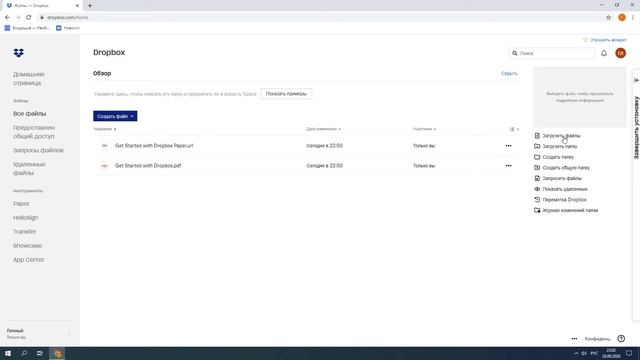
Task: Open the Windows notification center
Action: tap(629, 353)
